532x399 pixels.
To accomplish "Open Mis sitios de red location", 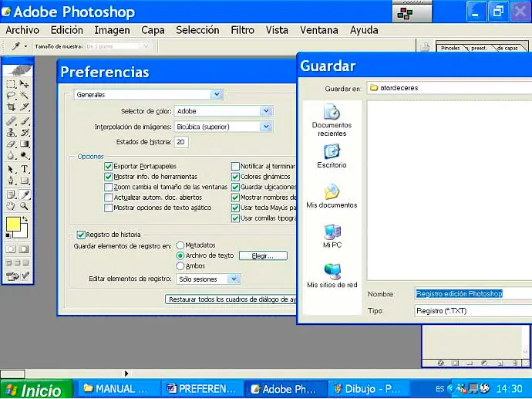I will [x=332, y=276].
